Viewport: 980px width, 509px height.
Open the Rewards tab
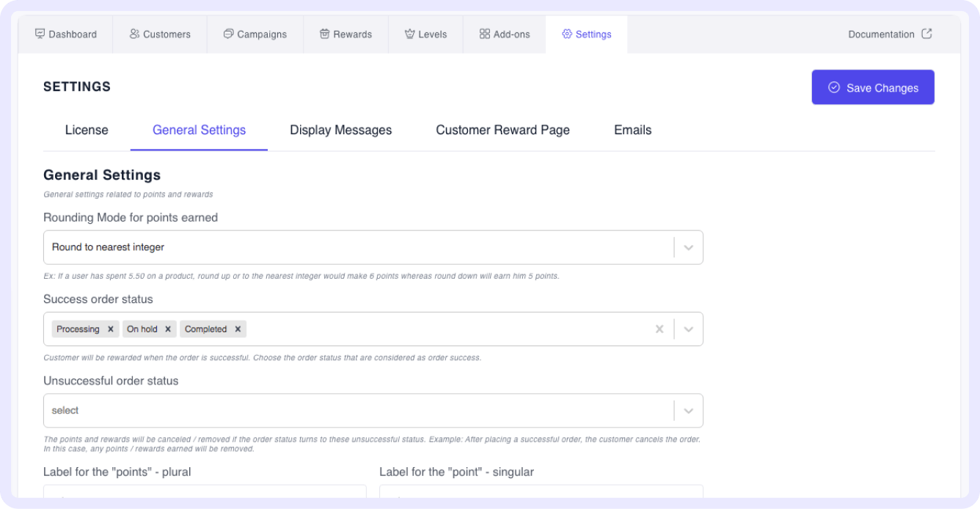click(x=345, y=34)
